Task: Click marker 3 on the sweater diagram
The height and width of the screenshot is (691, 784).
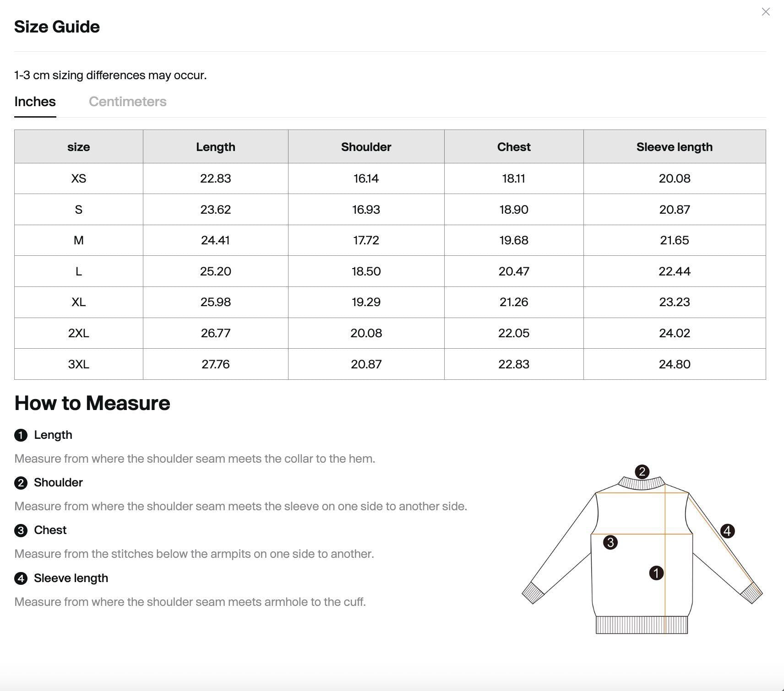Action: [610, 543]
